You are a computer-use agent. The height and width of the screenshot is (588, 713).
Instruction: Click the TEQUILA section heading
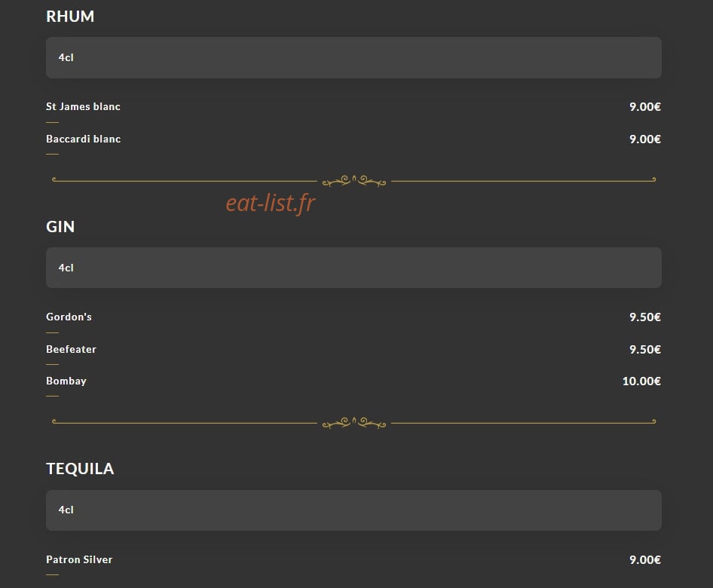80,469
